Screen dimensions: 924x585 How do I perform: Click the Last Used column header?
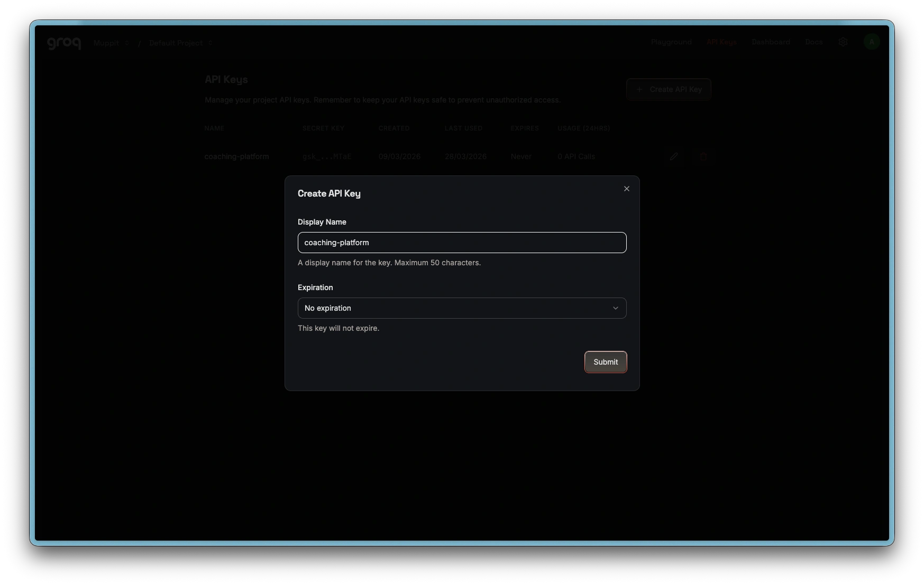pos(463,128)
